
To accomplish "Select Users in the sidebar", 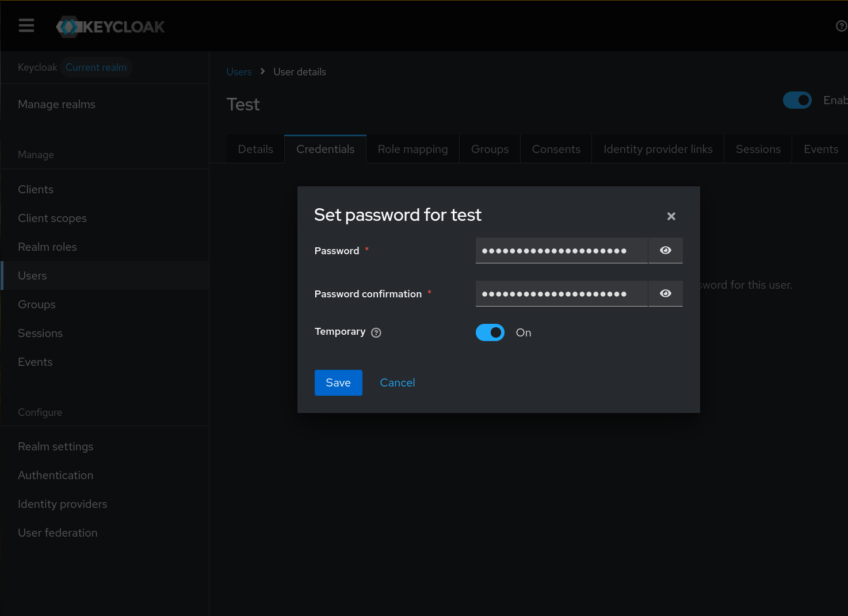I will coord(105,276).
